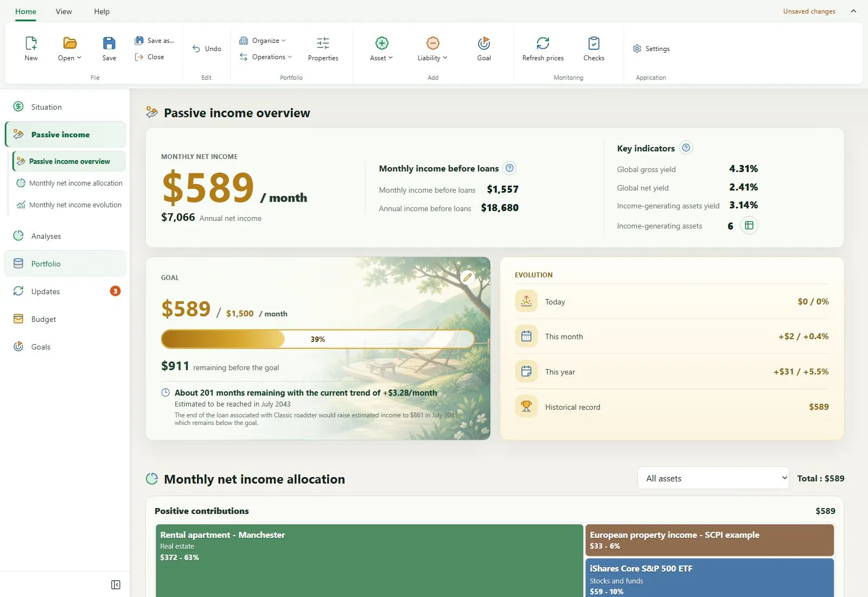Select the European property income SCPI block
Viewport: 868px width, 597px height.
coord(710,540)
